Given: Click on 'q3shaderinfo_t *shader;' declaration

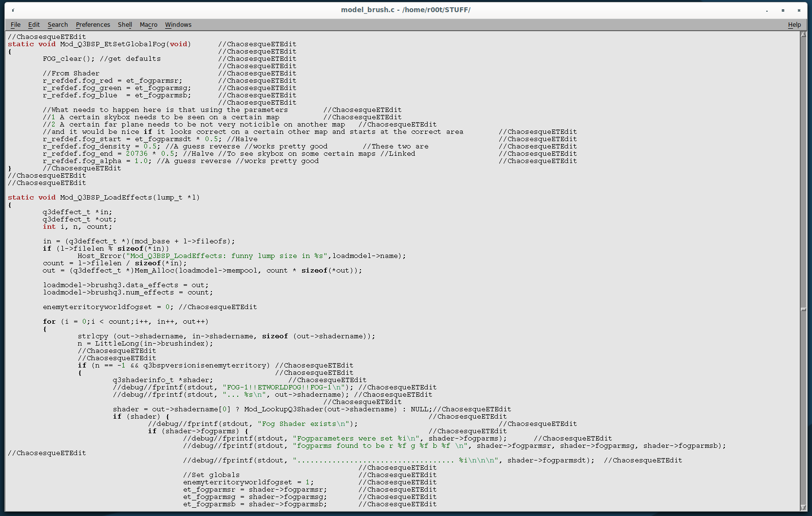Looking at the screenshot, I should (163, 380).
